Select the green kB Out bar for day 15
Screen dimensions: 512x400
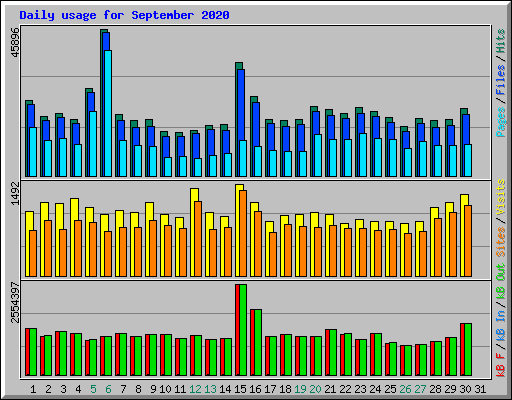pyautogui.click(x=243, y=330)
